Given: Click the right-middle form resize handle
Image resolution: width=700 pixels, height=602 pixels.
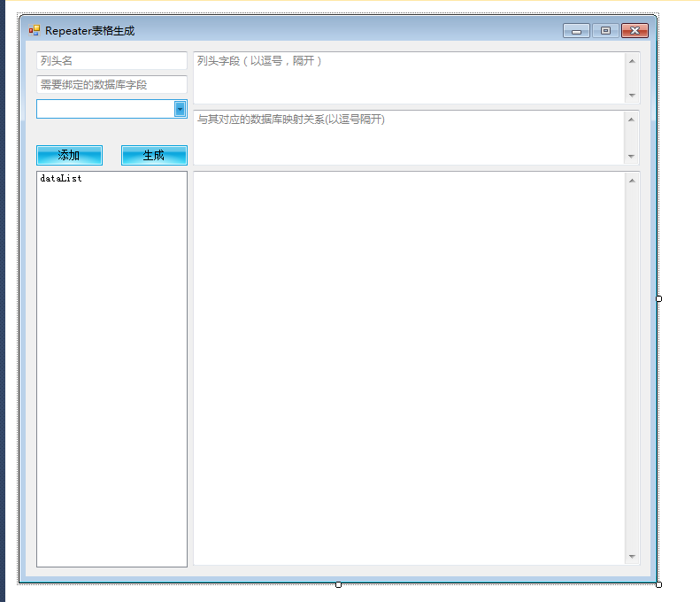Looking at the screenshot, I should [x=659, y=298].
